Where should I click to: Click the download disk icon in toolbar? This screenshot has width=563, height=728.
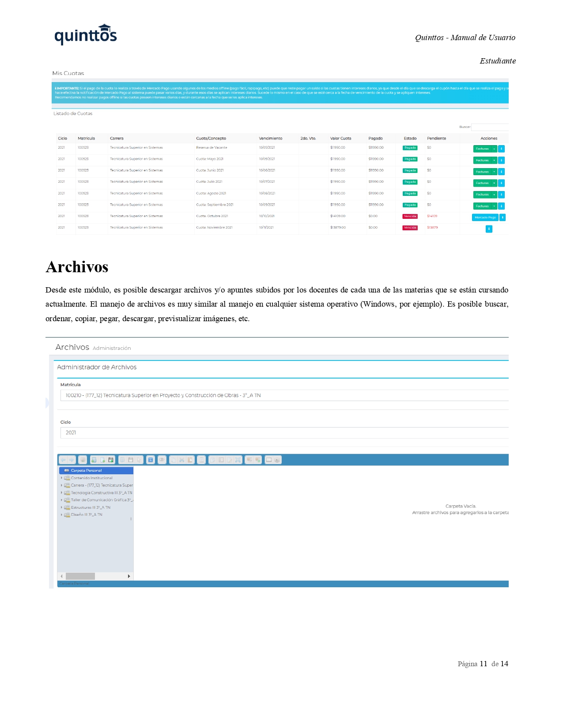coord(130,460)
